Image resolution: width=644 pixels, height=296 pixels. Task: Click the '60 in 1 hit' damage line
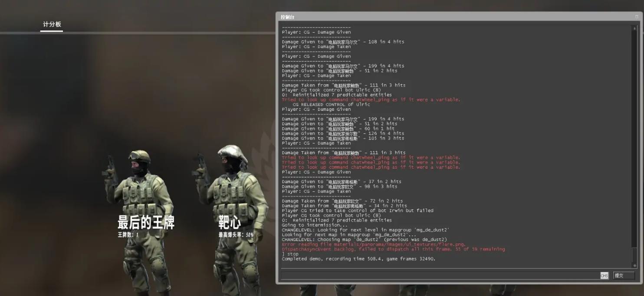tap(338, 129)
